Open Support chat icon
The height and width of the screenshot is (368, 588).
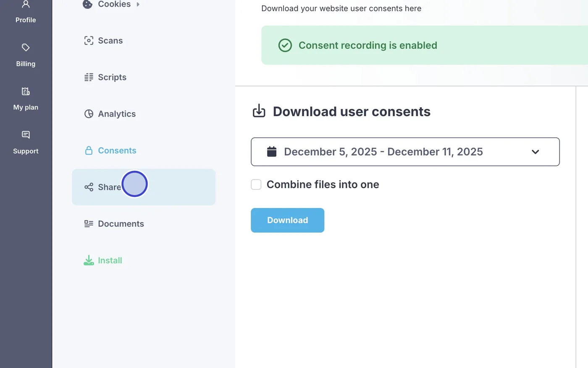(26, 135)
